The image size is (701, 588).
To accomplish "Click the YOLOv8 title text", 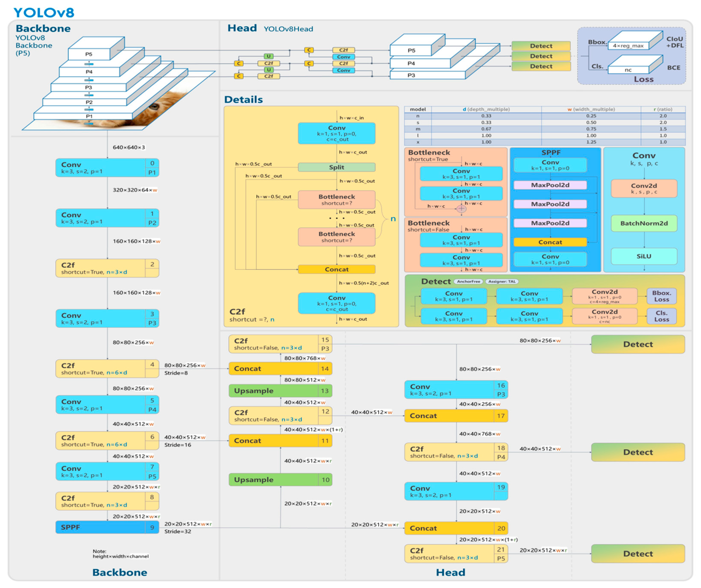I will (x=44, y=12).
